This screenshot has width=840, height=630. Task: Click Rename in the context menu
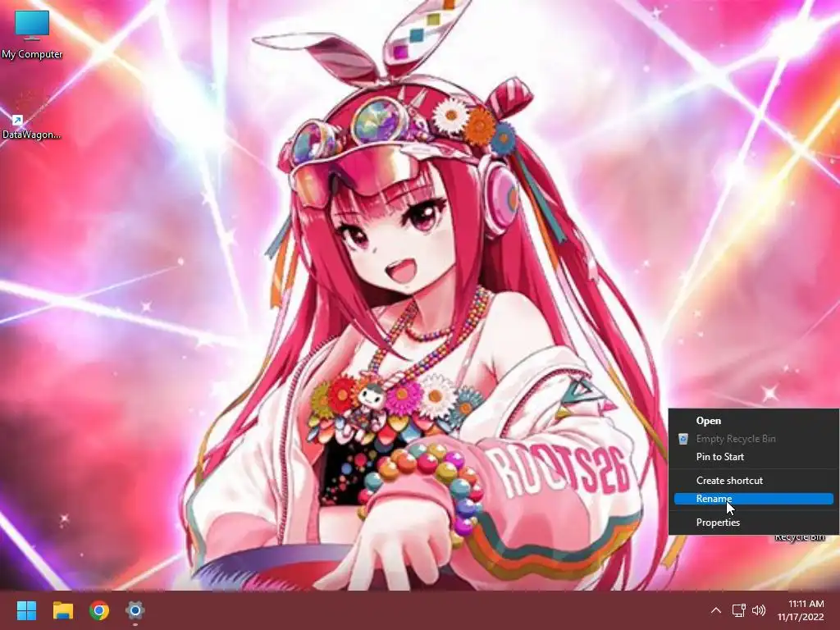(753, 499)
